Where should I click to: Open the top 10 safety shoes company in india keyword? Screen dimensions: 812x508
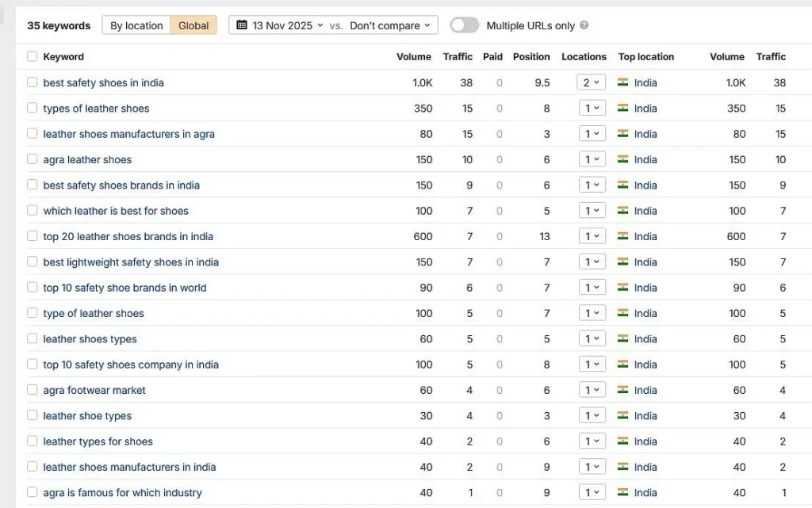131,365
